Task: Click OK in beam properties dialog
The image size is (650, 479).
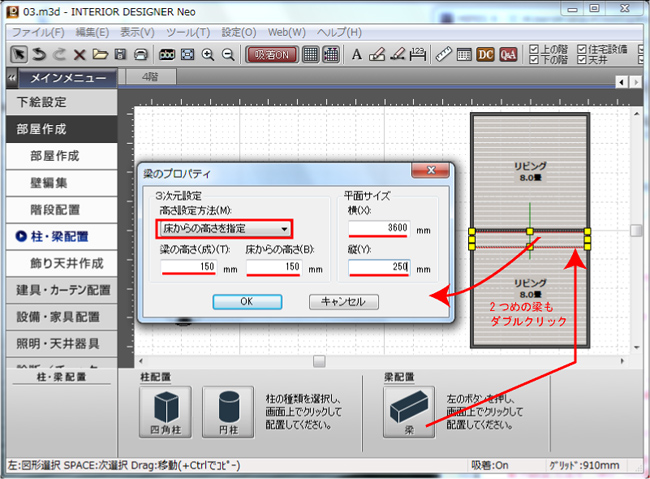Action: 246,301
